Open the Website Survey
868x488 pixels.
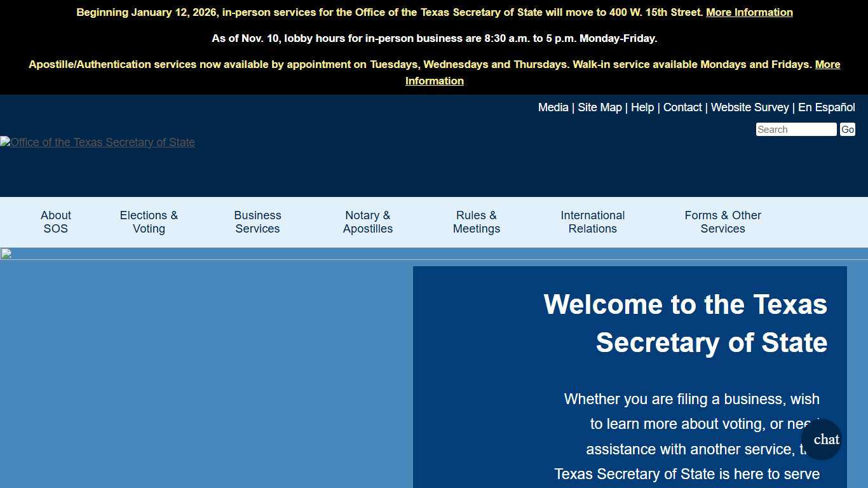point(750,107)
